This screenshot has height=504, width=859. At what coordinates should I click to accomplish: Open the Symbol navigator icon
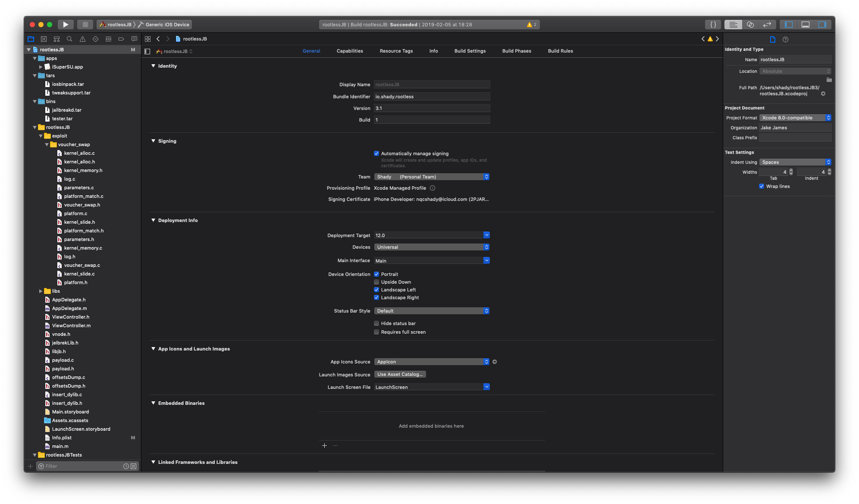coord(56,39)
